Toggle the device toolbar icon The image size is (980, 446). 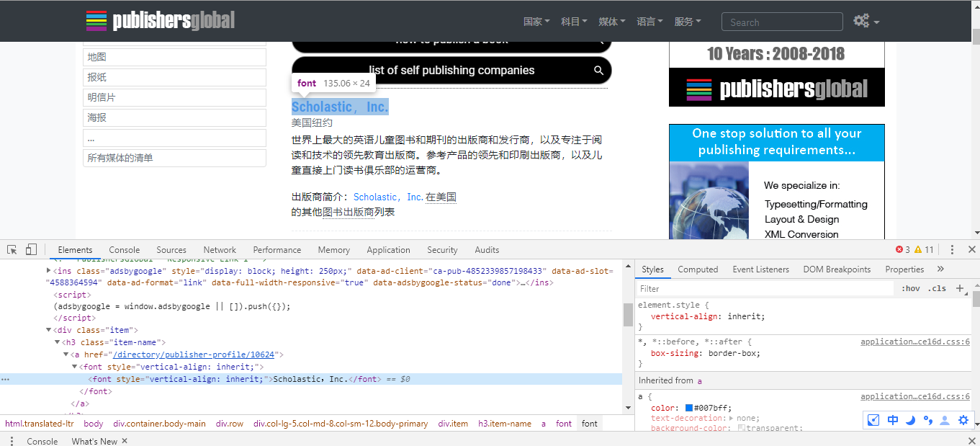pos(31,249)
